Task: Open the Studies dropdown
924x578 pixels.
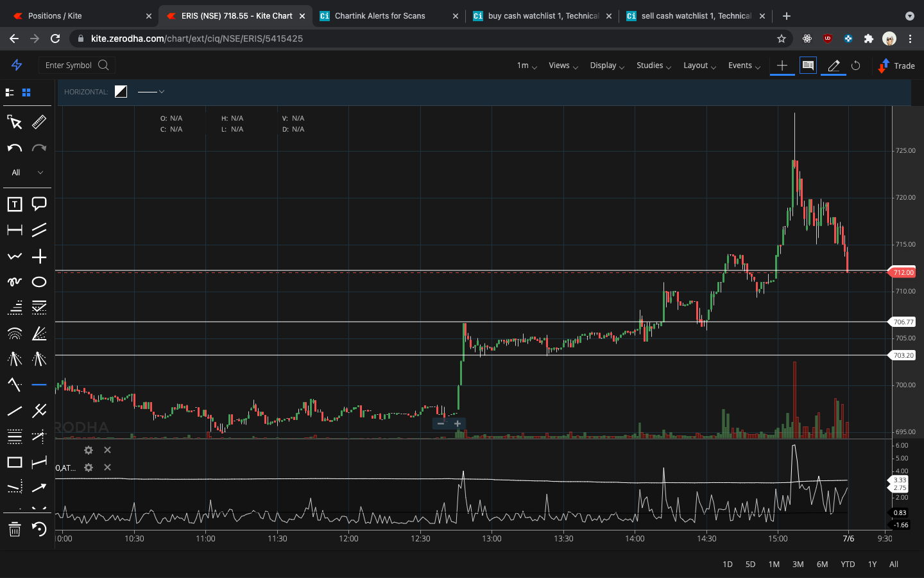Action: click(x=650, y=66)
